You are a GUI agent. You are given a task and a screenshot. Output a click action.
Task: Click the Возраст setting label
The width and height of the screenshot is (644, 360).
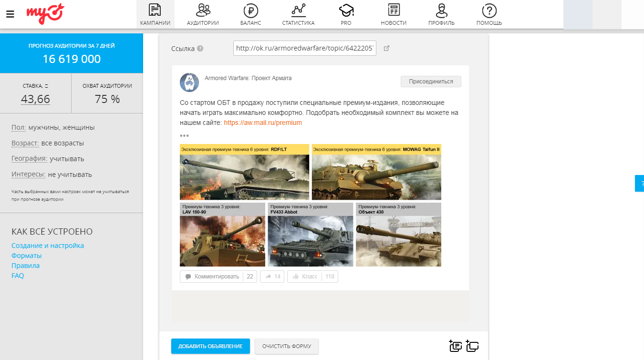point(25,143)
